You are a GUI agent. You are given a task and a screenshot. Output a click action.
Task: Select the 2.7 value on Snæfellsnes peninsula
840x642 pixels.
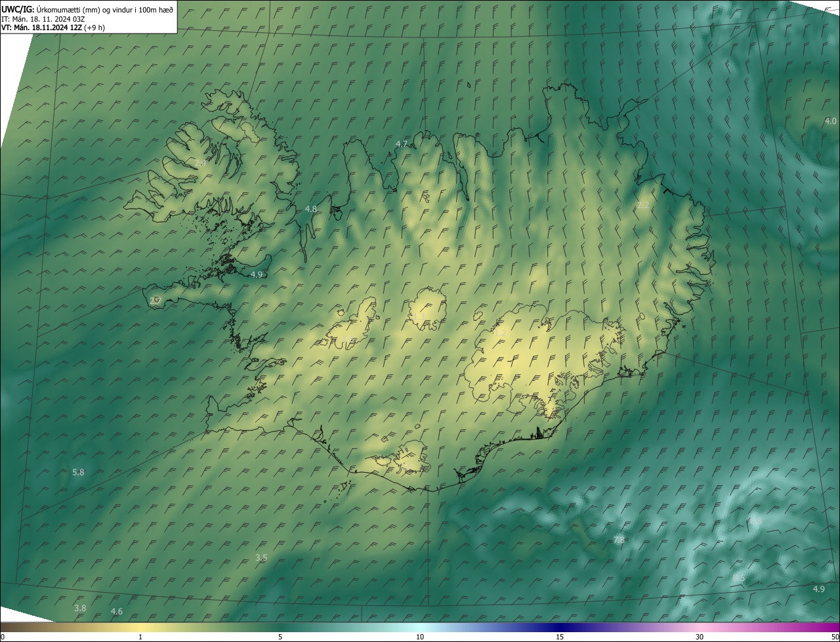point(156,301)
